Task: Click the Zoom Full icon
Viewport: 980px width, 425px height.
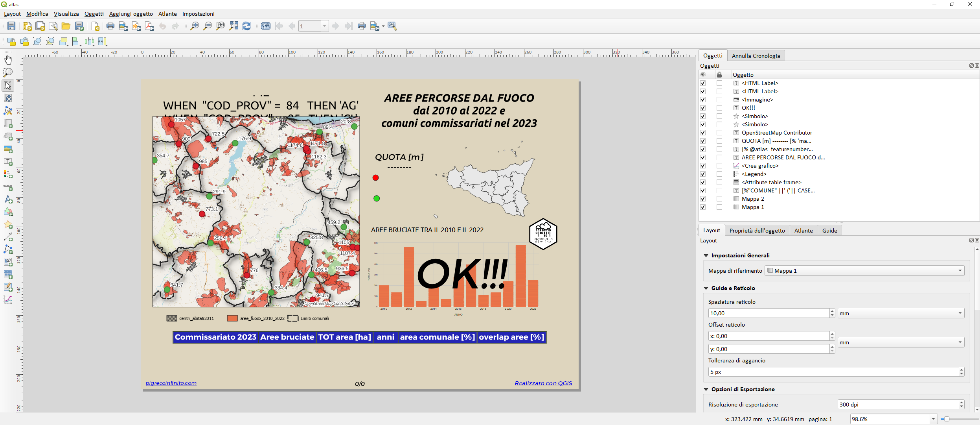Action: pos(234,26)
